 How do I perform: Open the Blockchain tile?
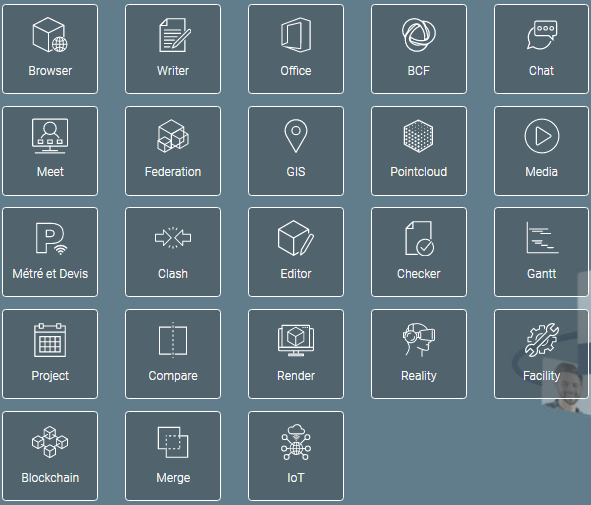point(50,456)
